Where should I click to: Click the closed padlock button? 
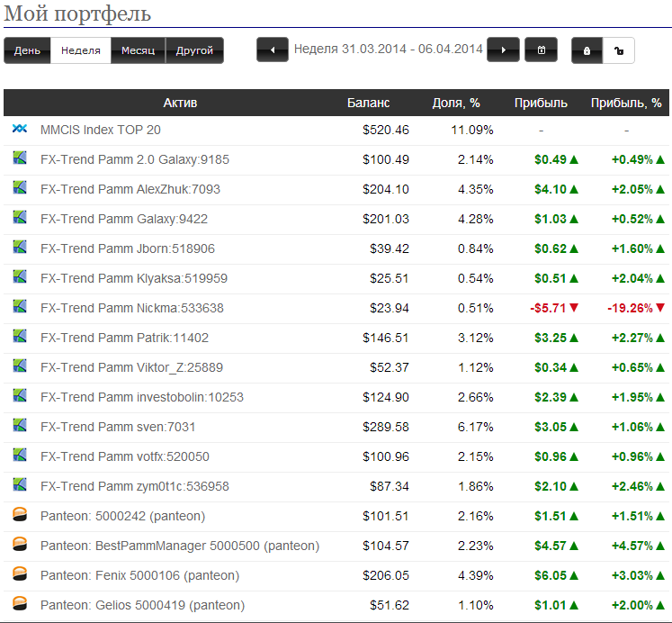pos(587,50)
